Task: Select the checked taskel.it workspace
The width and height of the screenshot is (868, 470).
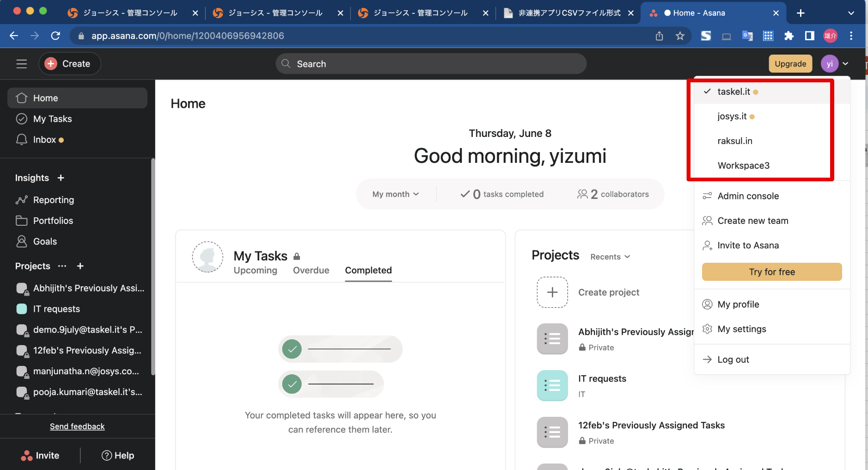Action: tap(734, 92)
